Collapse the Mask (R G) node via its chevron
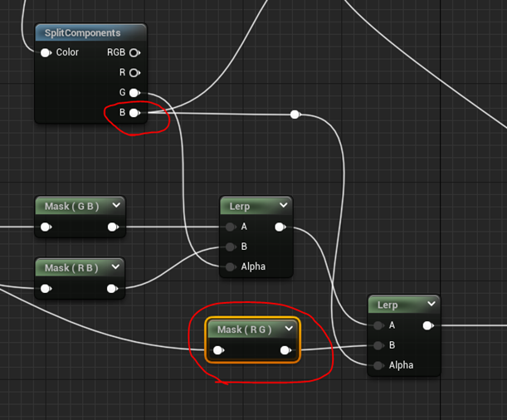The width and height of the screenshot is (507, 420). [x=289, y=329]
